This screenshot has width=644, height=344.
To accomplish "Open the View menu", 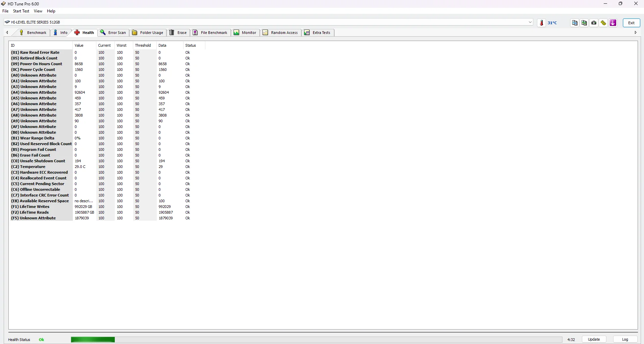I will tap(38, 11).
